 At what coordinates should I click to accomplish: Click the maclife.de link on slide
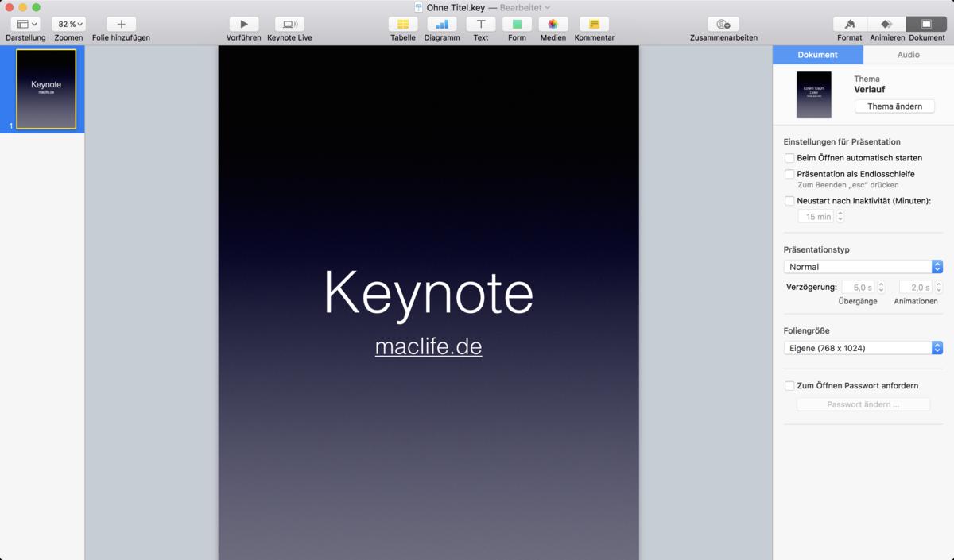click(429, 347)
